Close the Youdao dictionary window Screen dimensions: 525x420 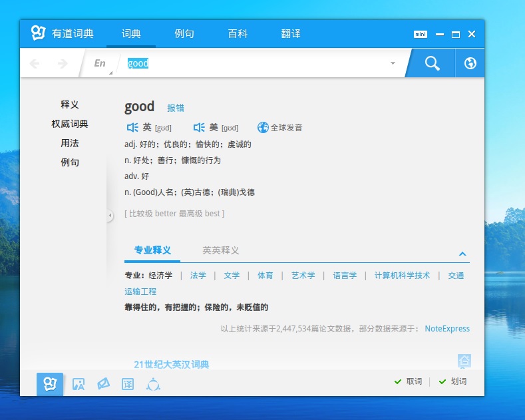pyautogui.click(x=472, y=34)
